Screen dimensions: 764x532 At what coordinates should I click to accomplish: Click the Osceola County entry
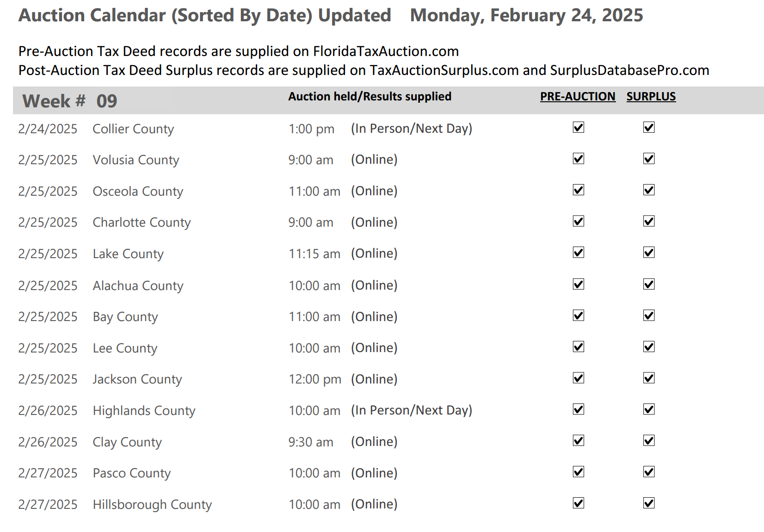138,192
